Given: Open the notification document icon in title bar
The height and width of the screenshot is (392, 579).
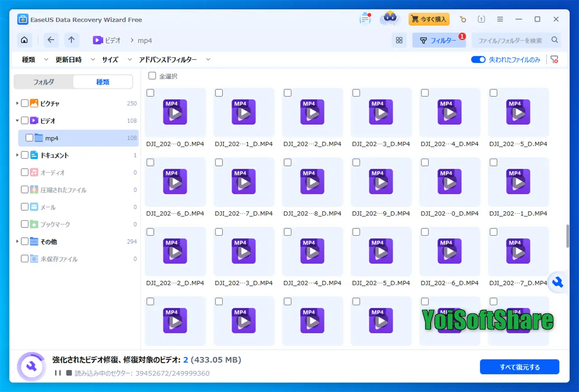Looking at the screenshot, I should pos(365,19).
